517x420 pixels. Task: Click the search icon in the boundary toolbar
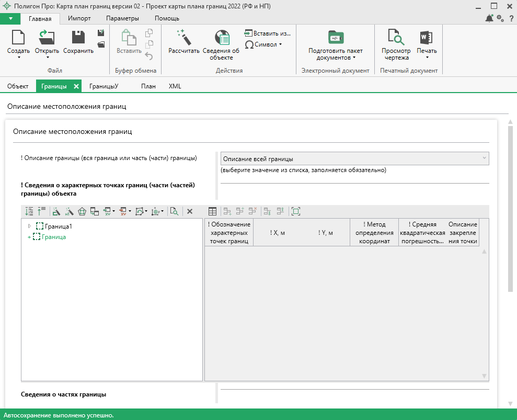coord(174,211)
